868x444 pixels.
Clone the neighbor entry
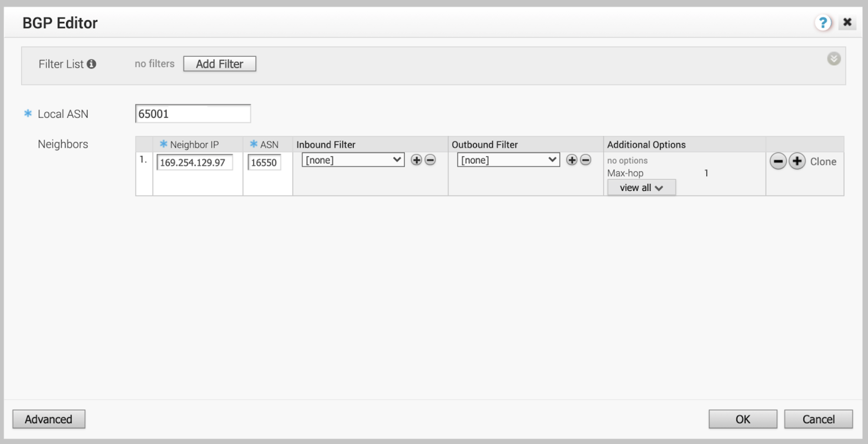(823, 161)
